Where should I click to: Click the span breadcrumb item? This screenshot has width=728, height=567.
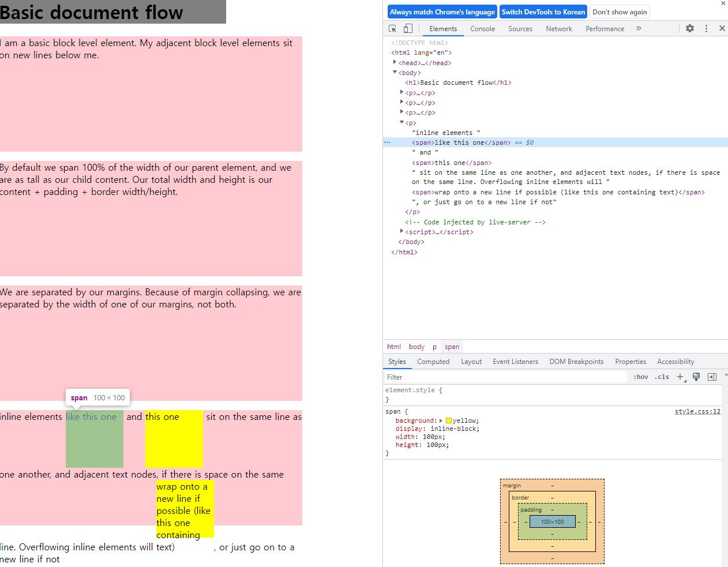pyautogui.click(x=452, y=347)
